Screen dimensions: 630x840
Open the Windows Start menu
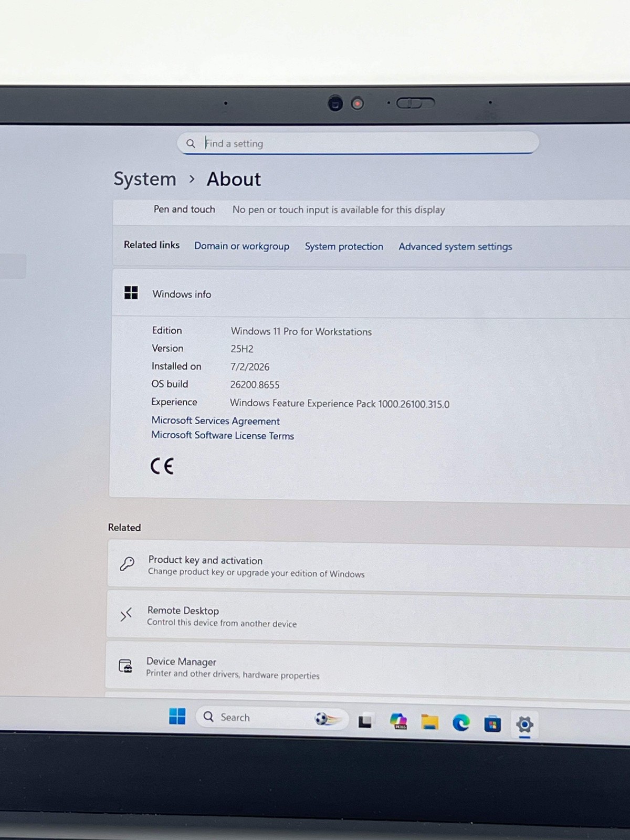177,716
